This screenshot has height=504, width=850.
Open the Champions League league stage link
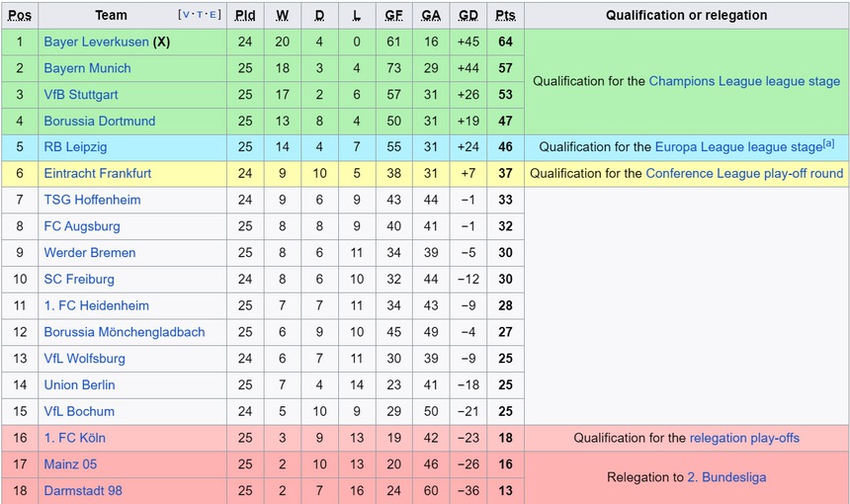(744, 81)
